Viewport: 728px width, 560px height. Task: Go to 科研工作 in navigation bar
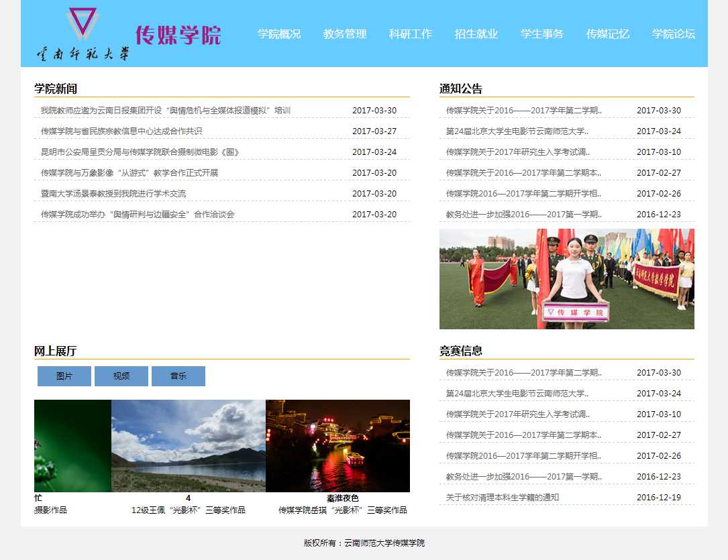coord(411,34)
